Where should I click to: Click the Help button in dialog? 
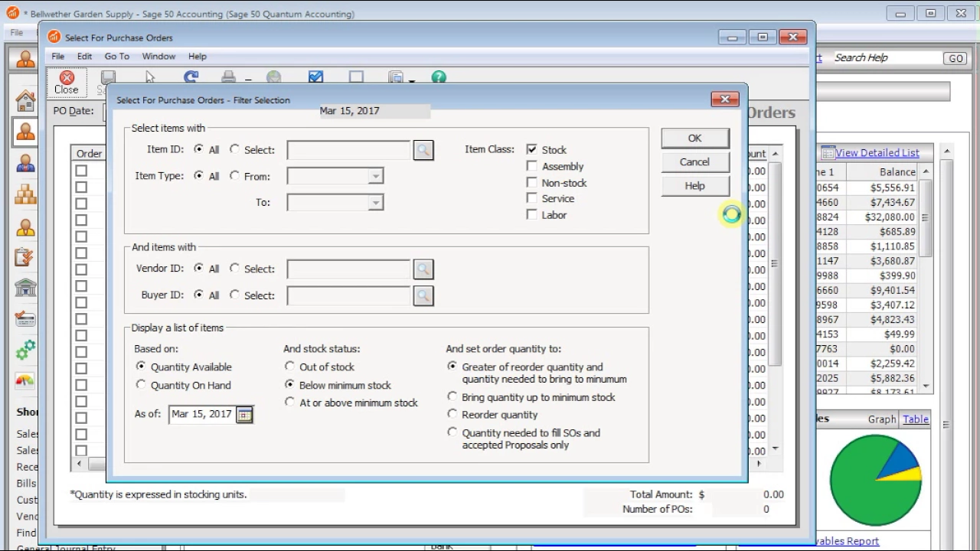[x=694, y=186]
